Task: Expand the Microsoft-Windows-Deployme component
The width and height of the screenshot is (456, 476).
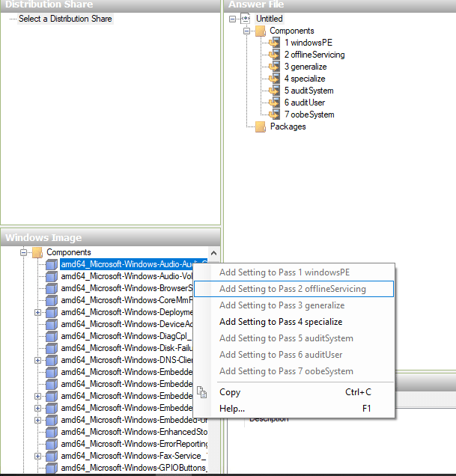Action: point(37,312)
